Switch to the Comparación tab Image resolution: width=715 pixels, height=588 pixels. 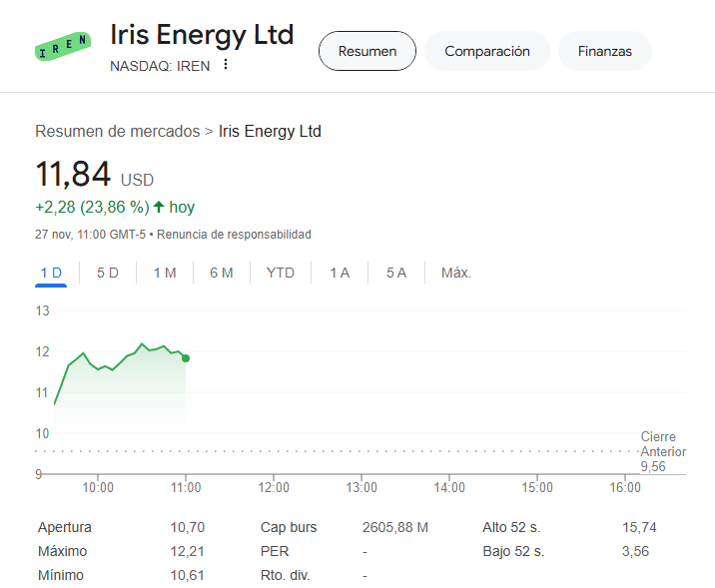click(x=487, y=51)
